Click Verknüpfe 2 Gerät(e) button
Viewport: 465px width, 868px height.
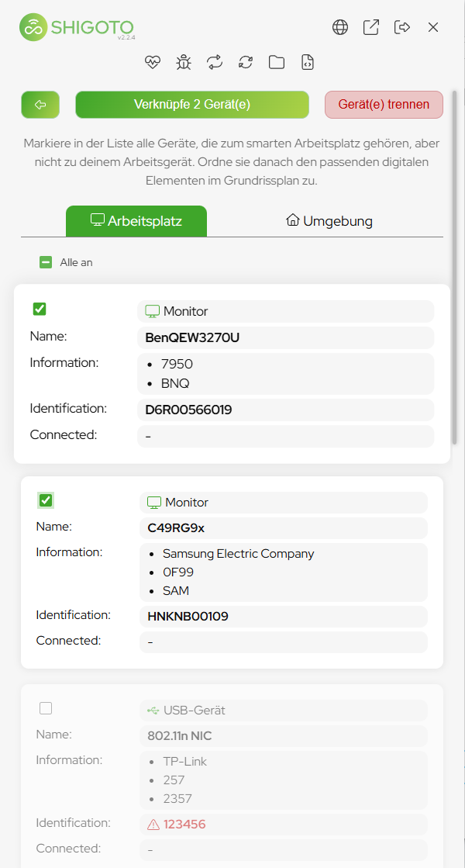point(192,105)
